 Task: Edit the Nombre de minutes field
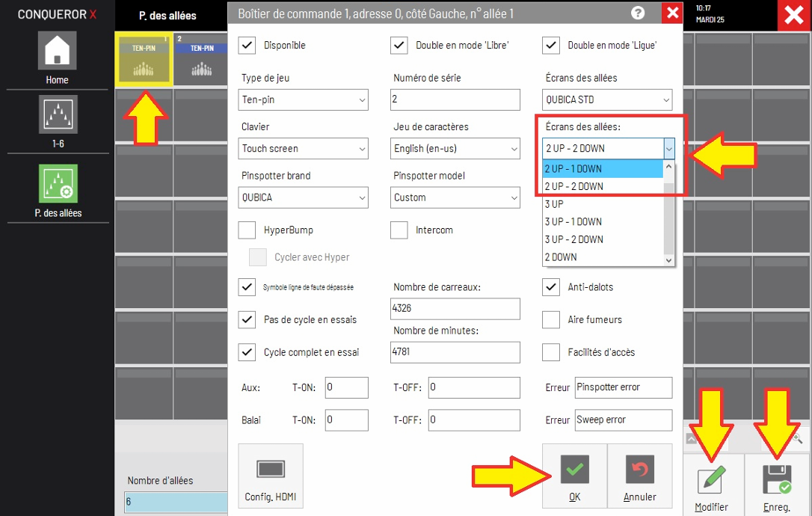[455, 352]
